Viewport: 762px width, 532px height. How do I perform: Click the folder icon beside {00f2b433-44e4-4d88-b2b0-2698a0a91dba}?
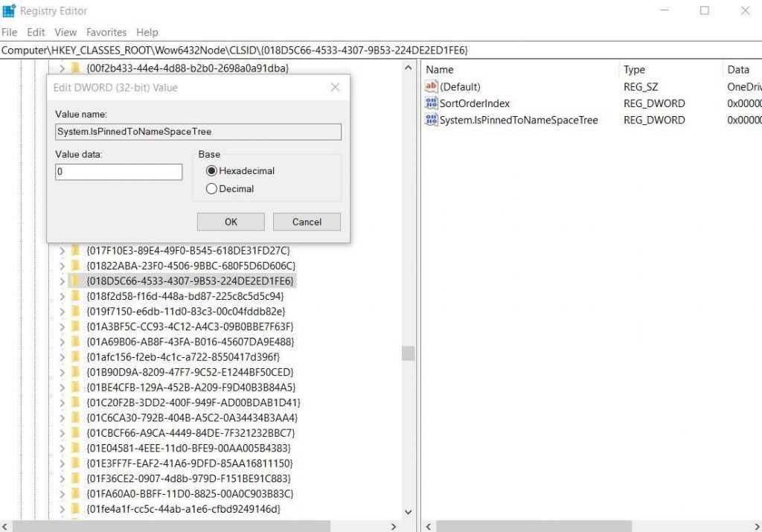(x=76, y=67)
